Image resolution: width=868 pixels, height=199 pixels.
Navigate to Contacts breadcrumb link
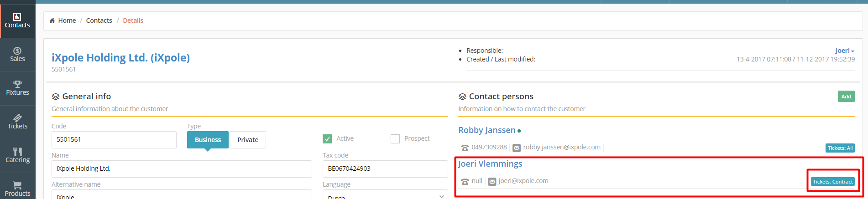(99, 20)
